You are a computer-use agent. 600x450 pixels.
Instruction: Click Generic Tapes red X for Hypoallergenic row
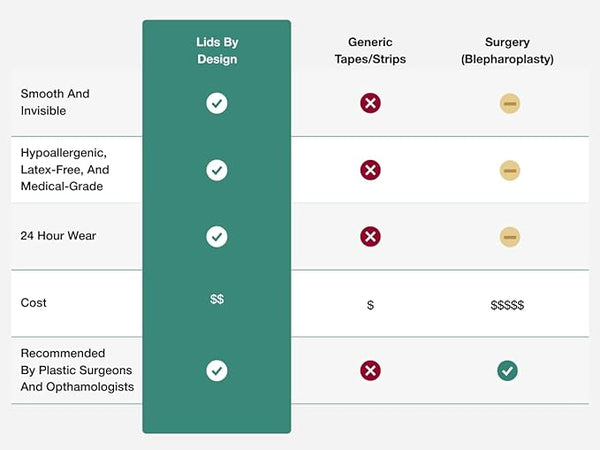point(370,170)
